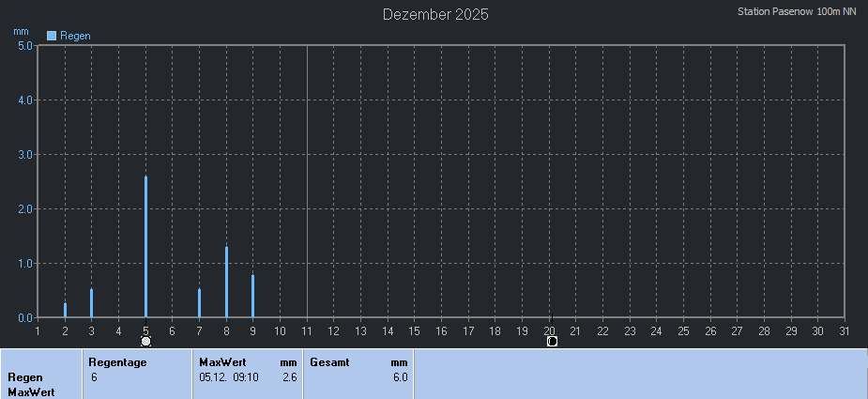Click day 15 on the x-axis
The width and height of the screenshot is (868, 399).
pos(414,330)
